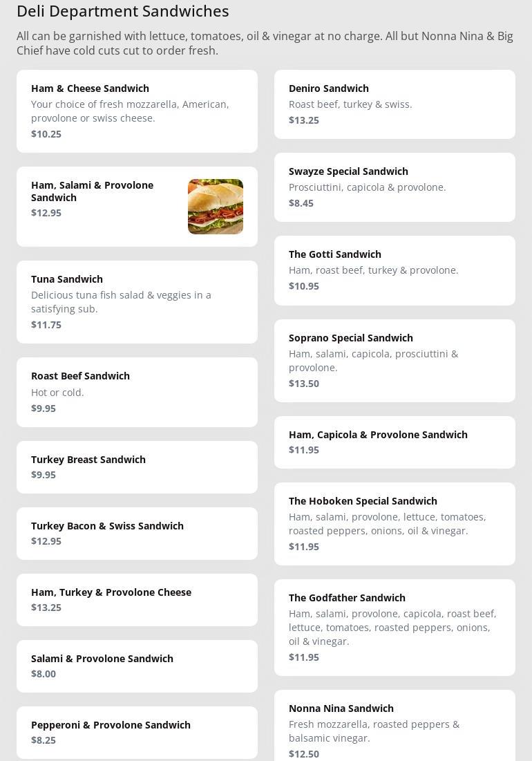Open the Turkey Breast Sandwich card
This screenshot has height=761, width=532.
coord(137,467)
